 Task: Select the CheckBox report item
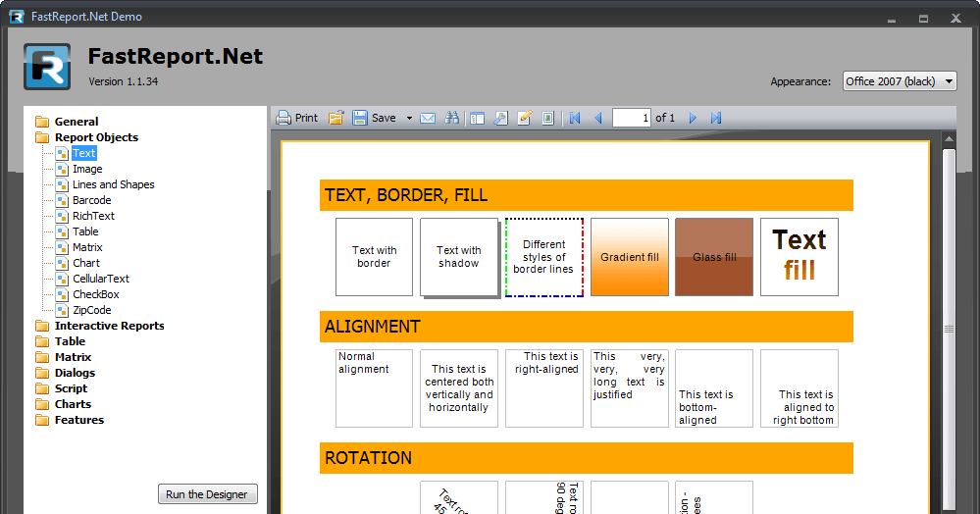[x=95, y=294]
